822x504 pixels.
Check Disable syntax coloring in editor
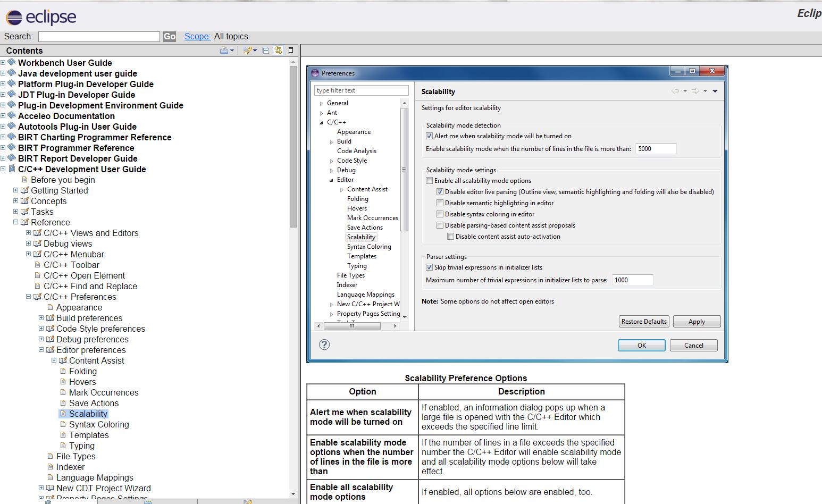tap(440, 214)
